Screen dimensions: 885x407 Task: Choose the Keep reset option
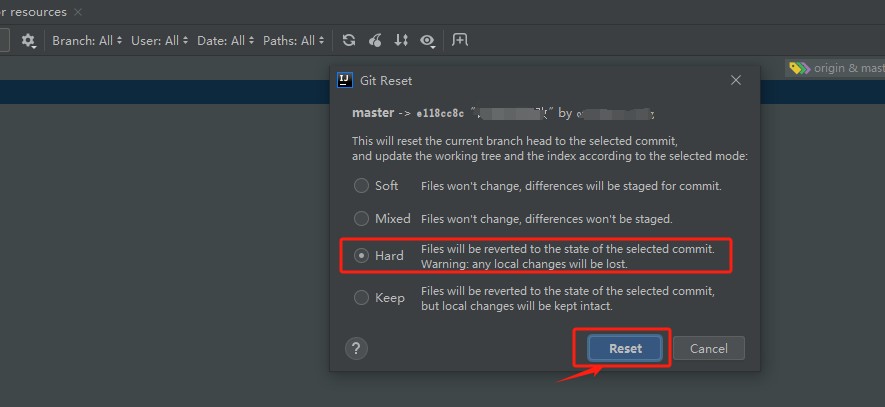(x=361, y=298)
